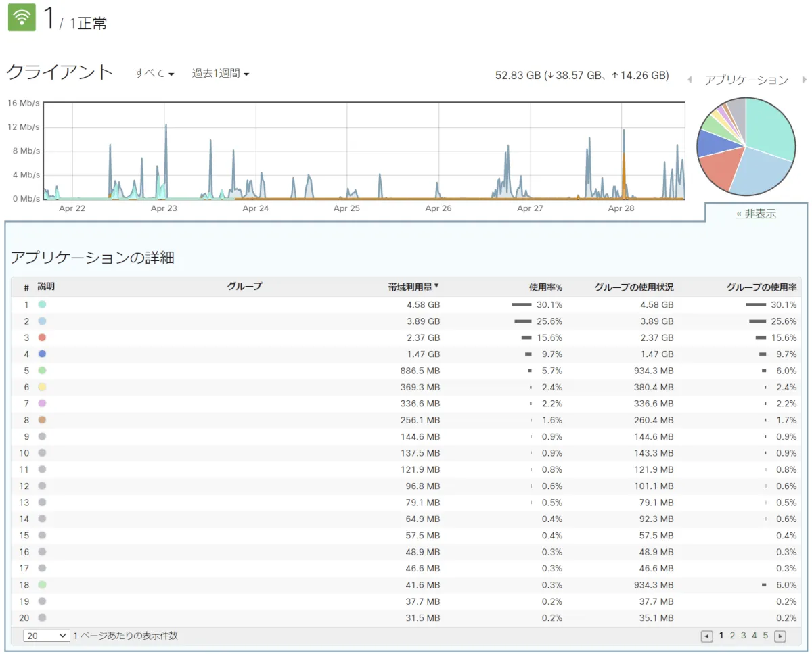Image resolution: width=812 pixels, height=654 pixels.
Task: Click the teal color dot in row 1
Action: tap(42, 305)
